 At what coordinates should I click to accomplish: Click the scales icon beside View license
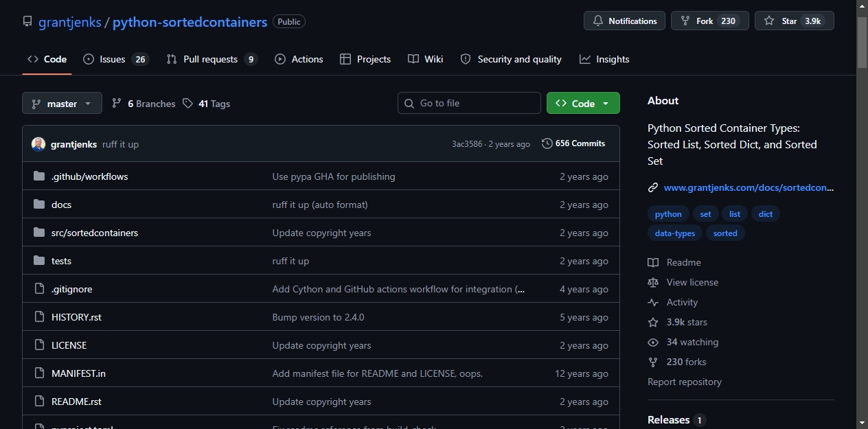[653, 282]
